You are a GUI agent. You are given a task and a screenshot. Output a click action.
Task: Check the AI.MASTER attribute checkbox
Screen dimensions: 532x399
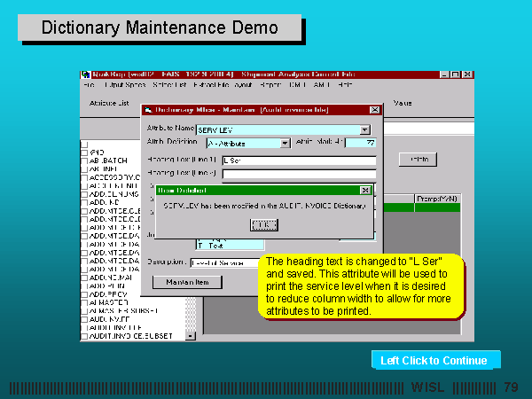click(85, 303)
